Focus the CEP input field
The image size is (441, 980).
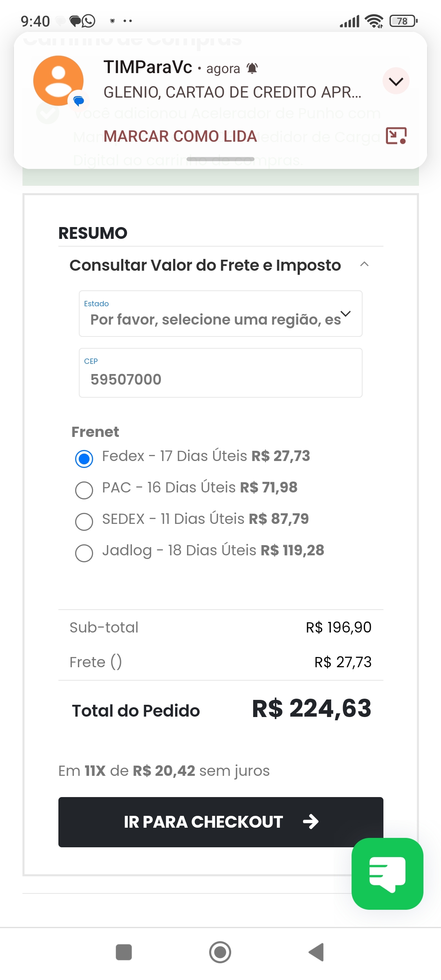click(x=220, y=373)
